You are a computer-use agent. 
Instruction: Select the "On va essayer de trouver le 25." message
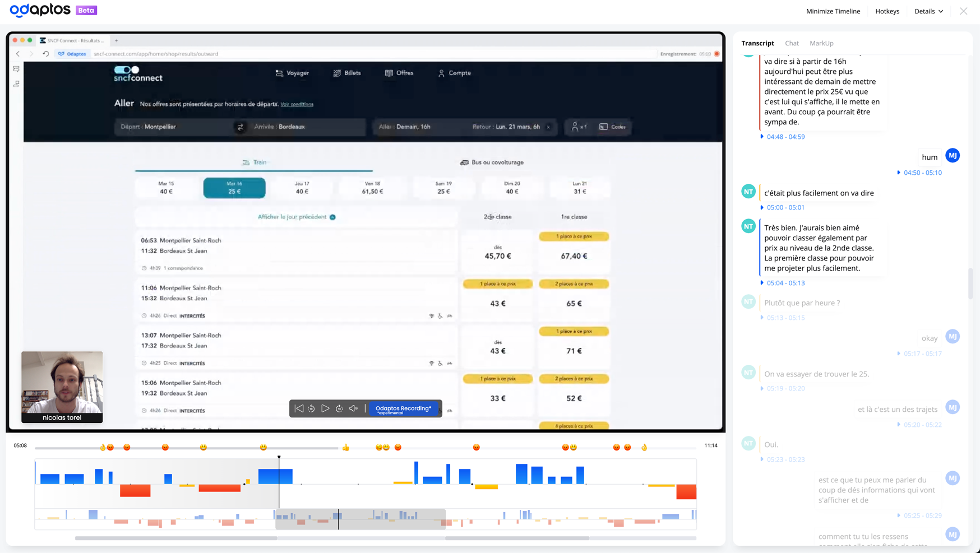point(816,374)
